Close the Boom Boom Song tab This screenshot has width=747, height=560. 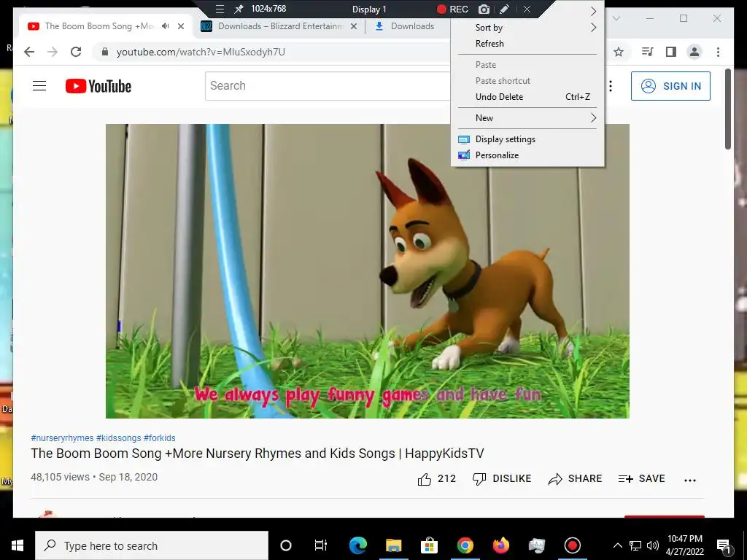coord(181,26)
